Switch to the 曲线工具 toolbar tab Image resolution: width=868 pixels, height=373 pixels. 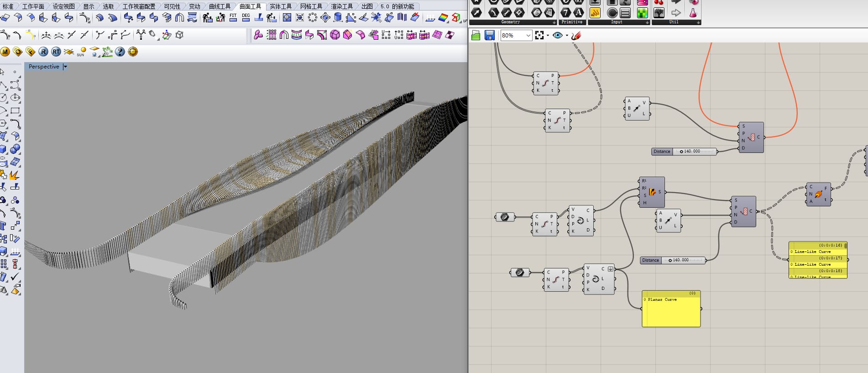pos(220,6)
